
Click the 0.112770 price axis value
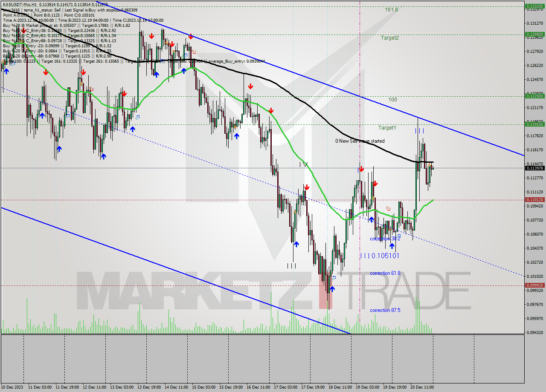tap(534, 178)
